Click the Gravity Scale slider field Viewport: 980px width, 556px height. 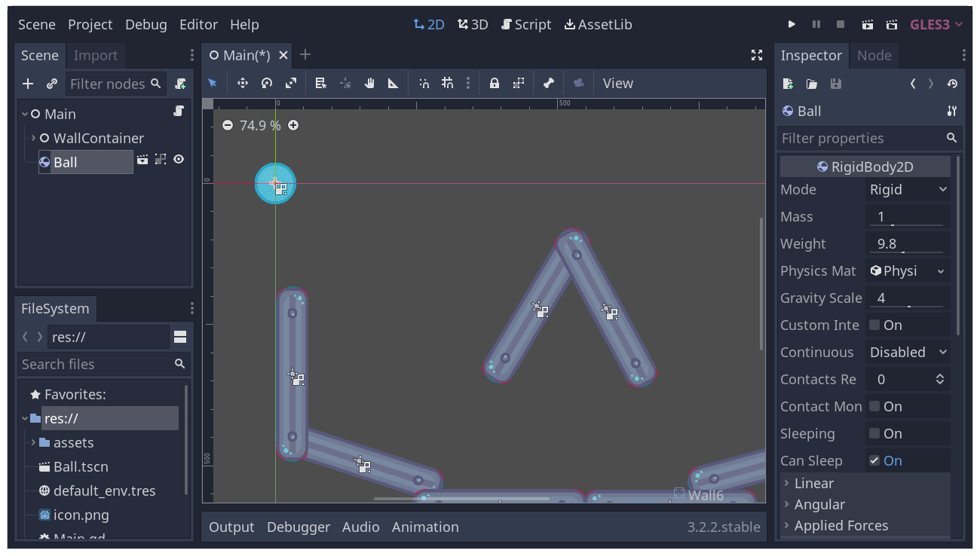point(908,298)
